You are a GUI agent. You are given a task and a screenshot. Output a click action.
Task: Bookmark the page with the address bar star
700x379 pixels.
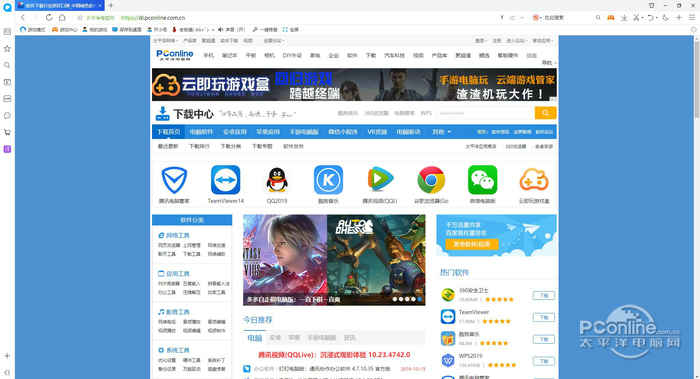(80, 18)
